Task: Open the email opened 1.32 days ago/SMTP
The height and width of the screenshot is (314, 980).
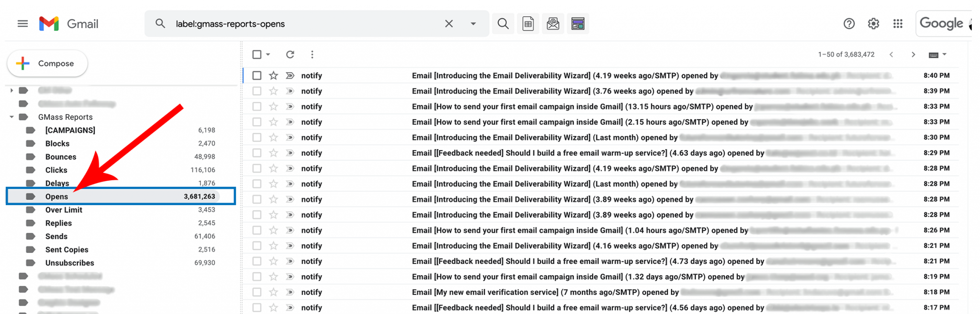Action: (x=601, y=277)
